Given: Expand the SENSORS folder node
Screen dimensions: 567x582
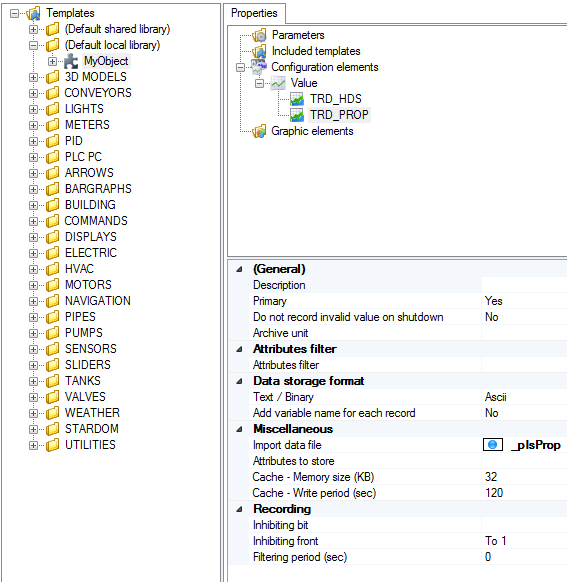Looking at the screenshot, I should click(33, 349).
